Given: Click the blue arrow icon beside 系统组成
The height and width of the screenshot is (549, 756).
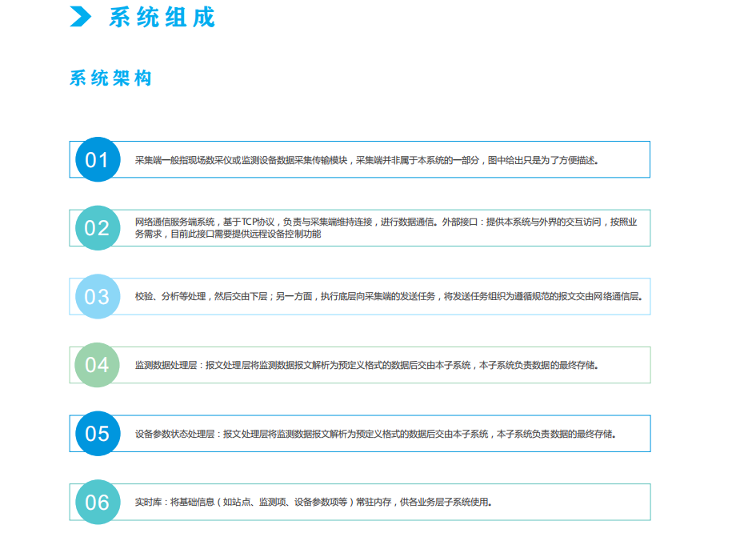Looking at the screenshot, I should (81, 16).
